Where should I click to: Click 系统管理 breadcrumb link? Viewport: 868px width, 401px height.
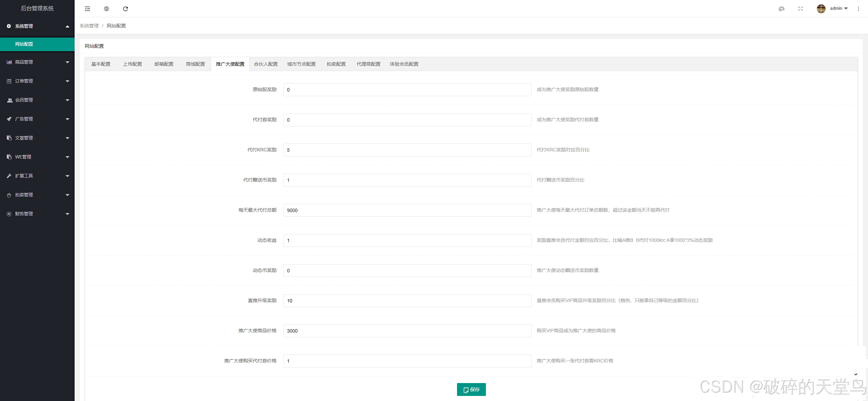click(89, 26)
